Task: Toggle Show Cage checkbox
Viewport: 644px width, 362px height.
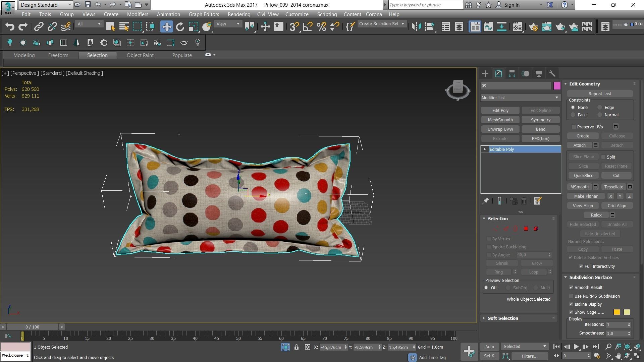Action: (571, 312)
